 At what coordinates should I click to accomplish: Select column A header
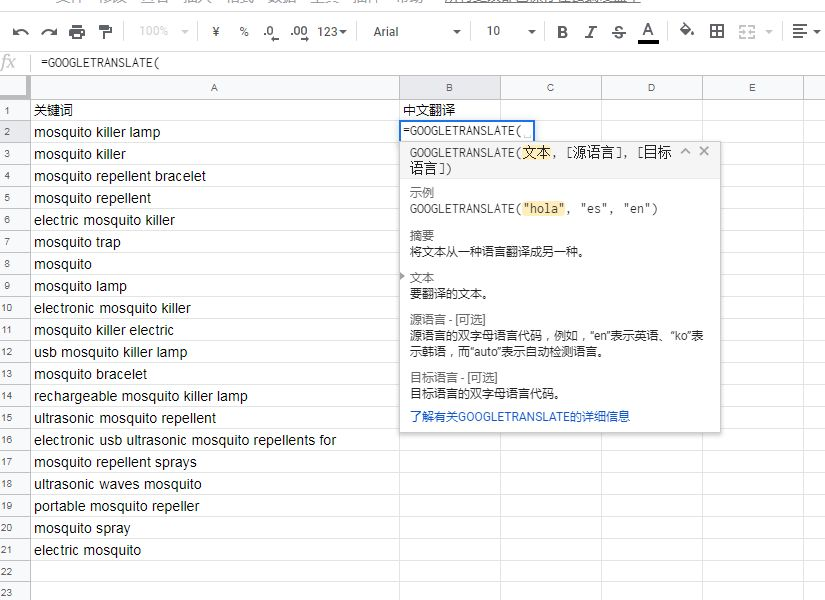point(215,88)
